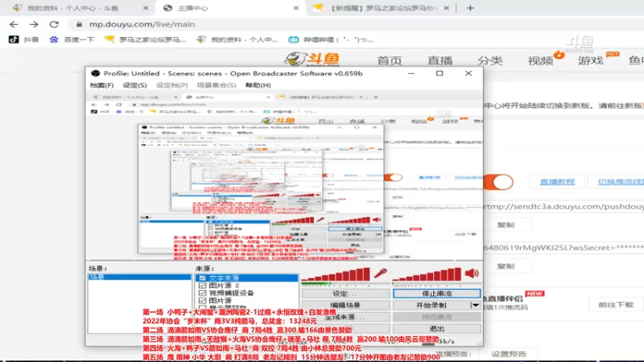Screen dimensions: 644x362
Task: Click the OBS title bar app icon
Action: [96, 73]
